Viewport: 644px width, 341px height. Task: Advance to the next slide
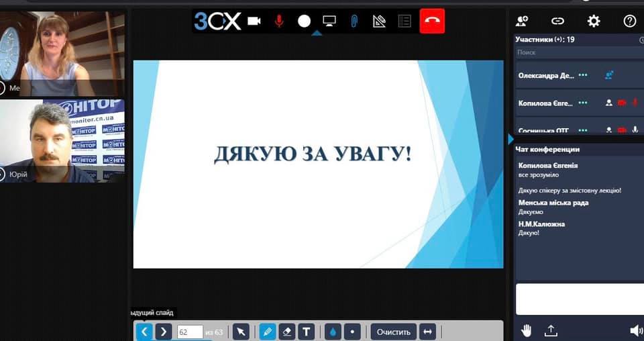point(163,331)
